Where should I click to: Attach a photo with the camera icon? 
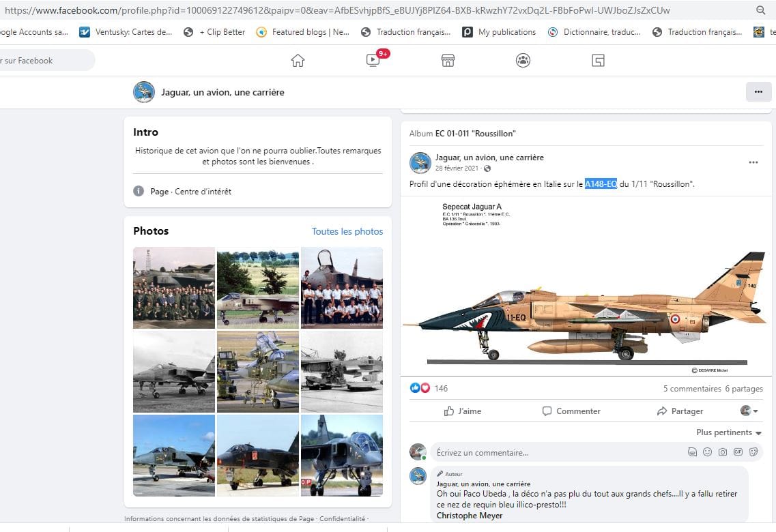point(723,452)
